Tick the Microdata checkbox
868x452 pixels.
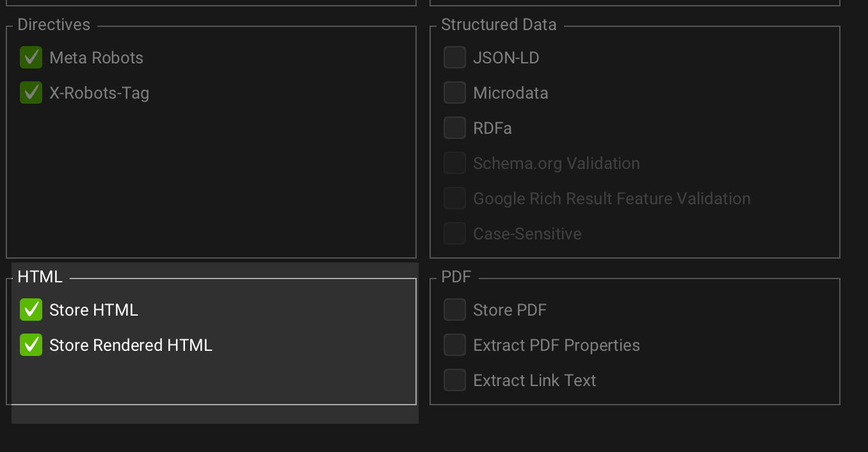tap(454, 93)
